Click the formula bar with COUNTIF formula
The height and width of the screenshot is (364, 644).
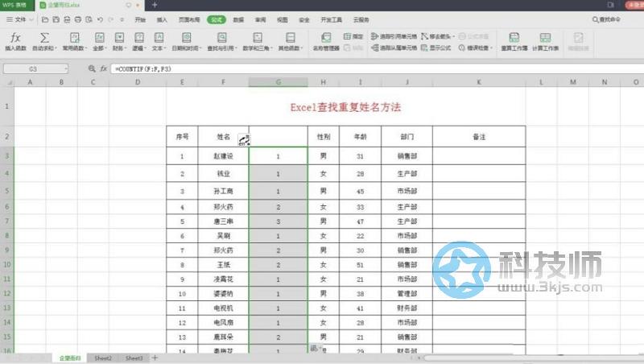coord(377,68)
